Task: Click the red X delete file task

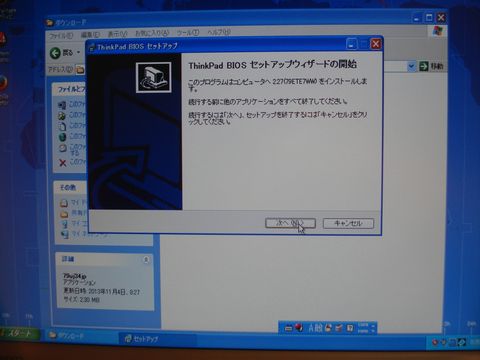Action: [63, 163]
